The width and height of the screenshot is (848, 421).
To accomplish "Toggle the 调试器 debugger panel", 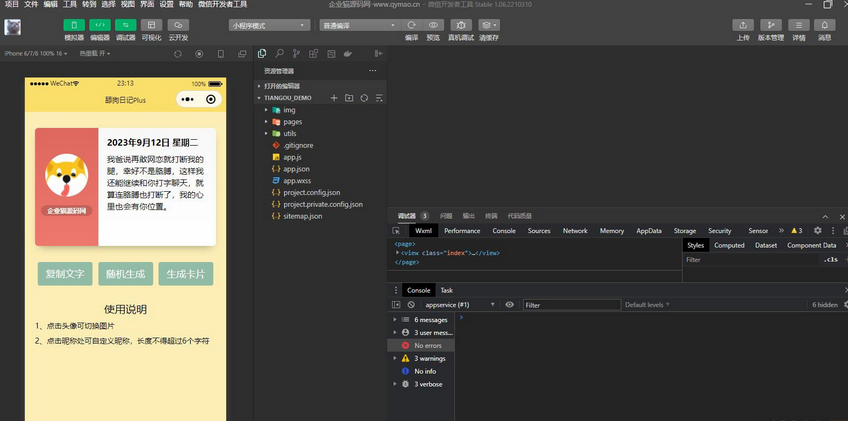I will click(126, 25).
